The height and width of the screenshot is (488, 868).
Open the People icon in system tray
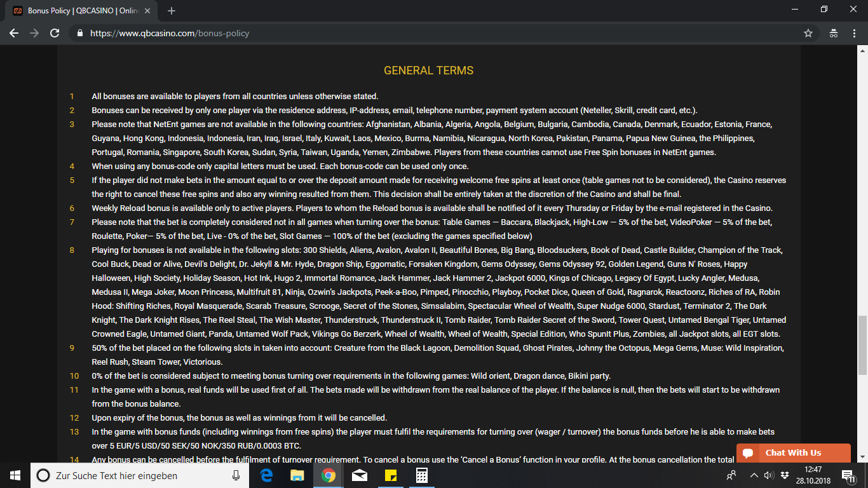[731, 475]
